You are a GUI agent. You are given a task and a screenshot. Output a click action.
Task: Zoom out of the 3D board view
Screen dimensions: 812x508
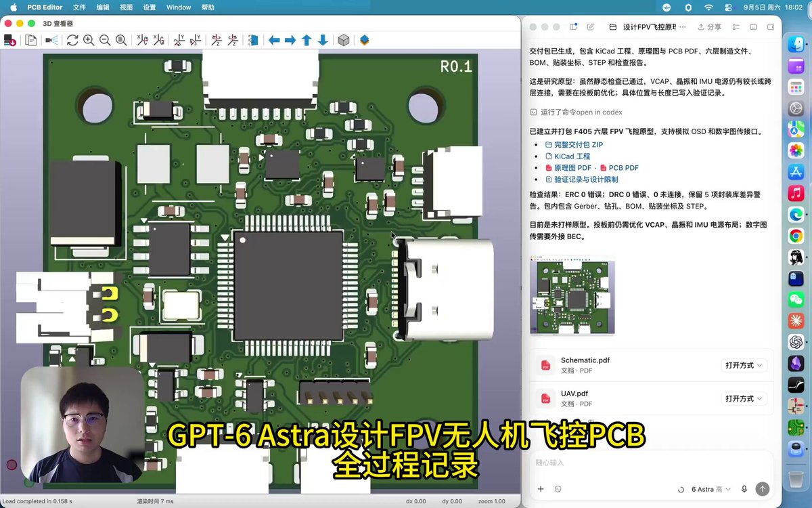tap(105, 40)
